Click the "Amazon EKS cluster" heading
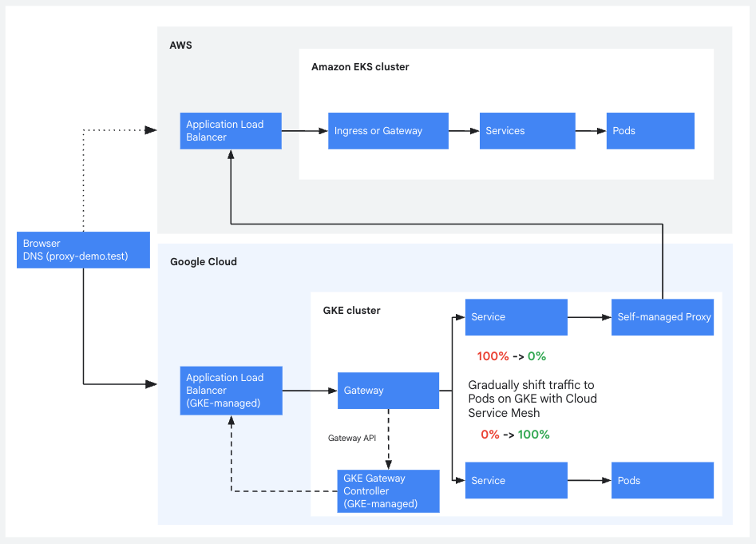This screenshot has height=544, width=756. [x=360, y=67]
